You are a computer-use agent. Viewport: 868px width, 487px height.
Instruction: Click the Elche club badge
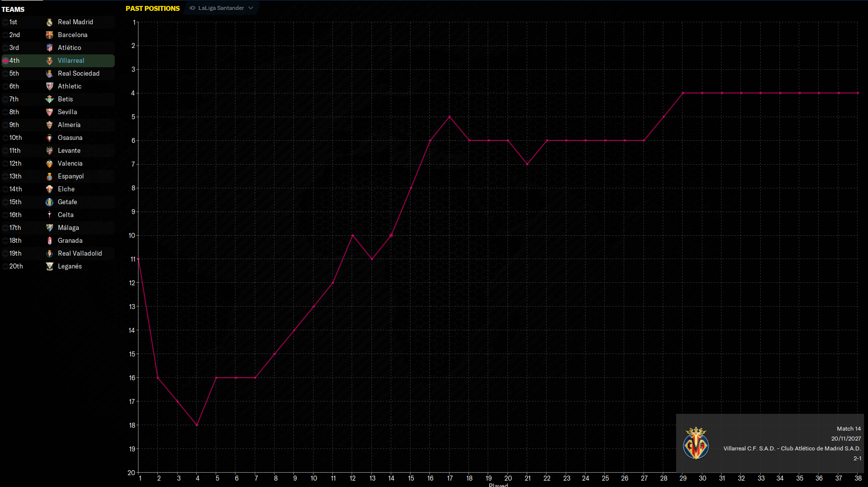(49, 189)
